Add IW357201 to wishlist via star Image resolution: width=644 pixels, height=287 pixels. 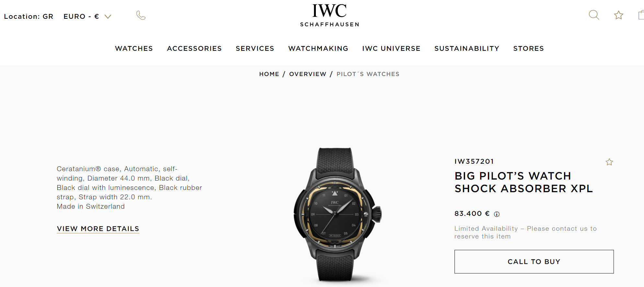pos(609,162)
